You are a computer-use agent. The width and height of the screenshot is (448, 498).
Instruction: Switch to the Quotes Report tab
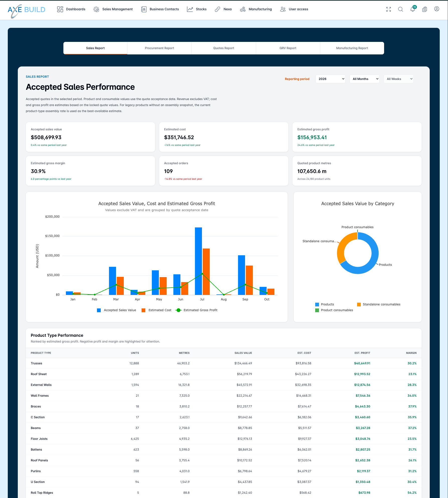coord(224,48)
